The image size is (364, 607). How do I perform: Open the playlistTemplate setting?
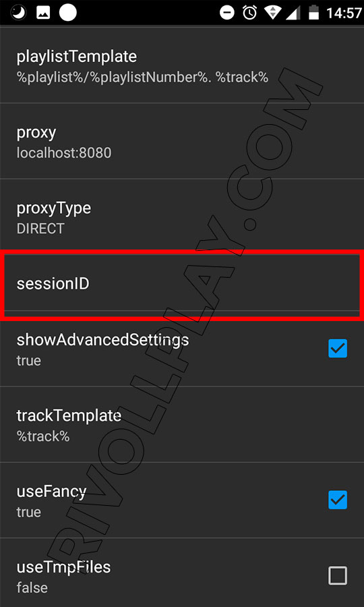pos(182,65)
